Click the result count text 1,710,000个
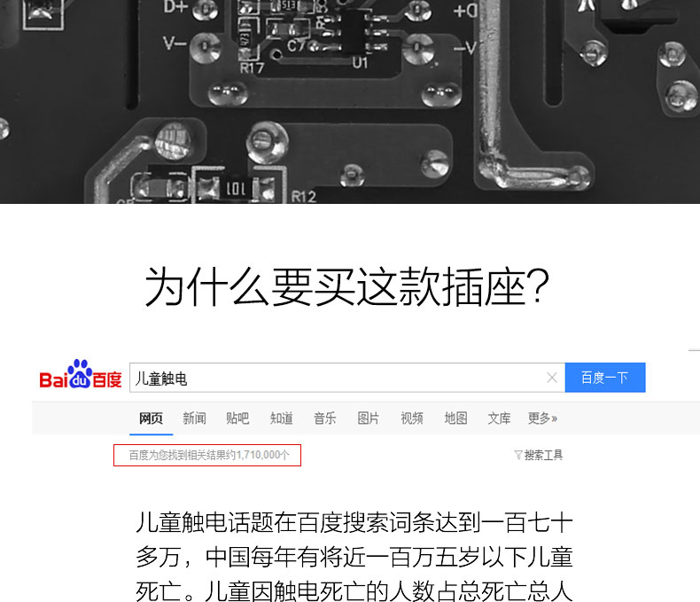700x602 pixels. (262, 455)
